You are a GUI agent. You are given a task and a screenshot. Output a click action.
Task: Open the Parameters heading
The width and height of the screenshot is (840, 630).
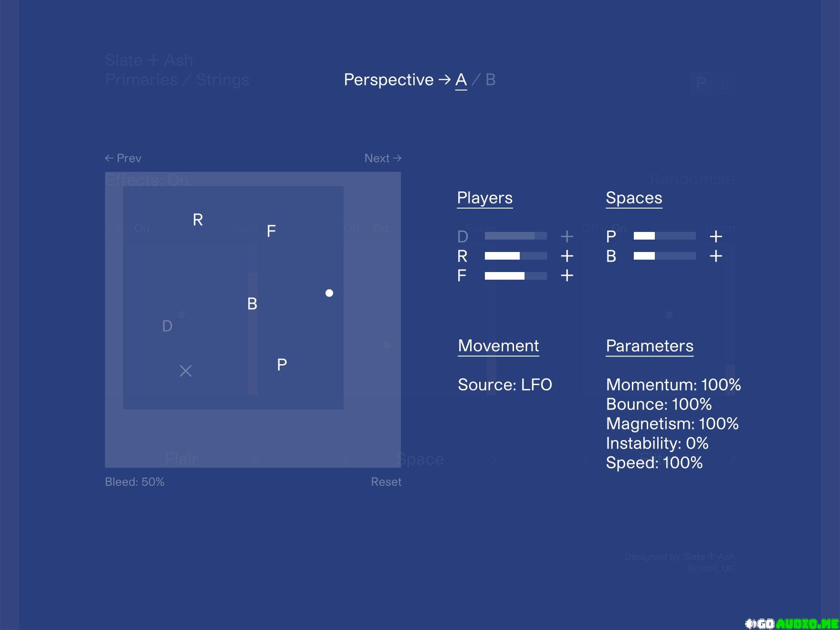(650, 346)
